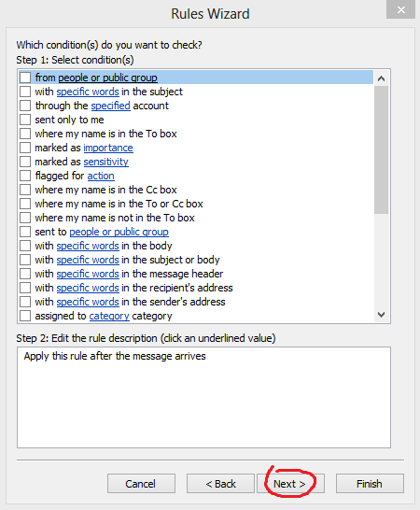
Task: Click the scroll down arrow of conditions list
Action: pyautogui.click(x=382, y=315)
